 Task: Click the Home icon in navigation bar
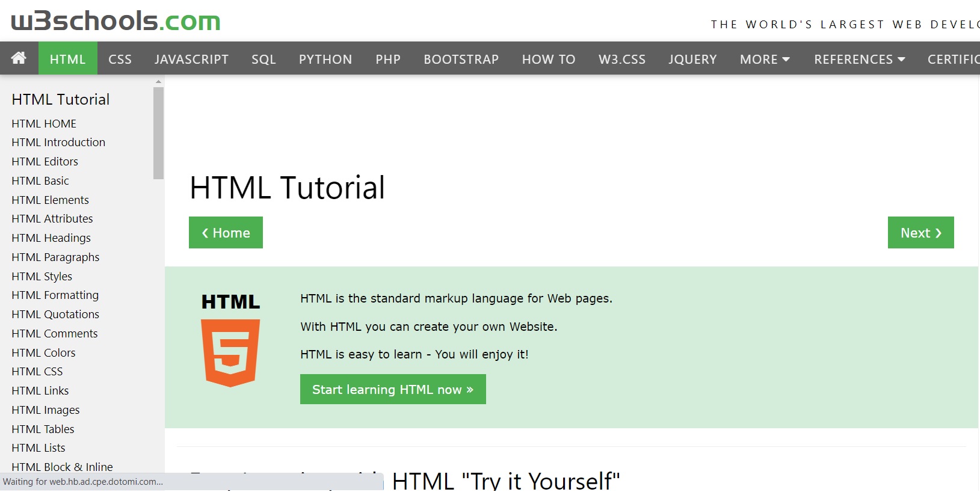tap(19, 58)
